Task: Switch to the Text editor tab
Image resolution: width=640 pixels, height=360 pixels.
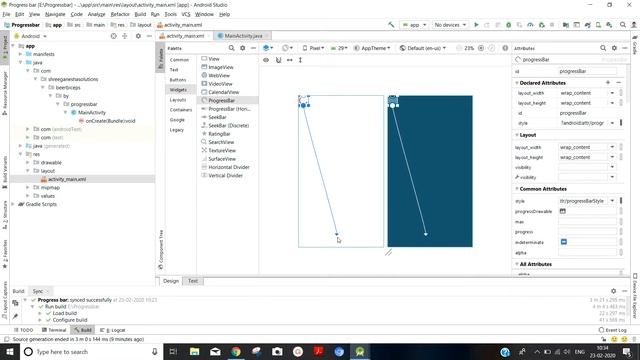Action: click(193, 281)
